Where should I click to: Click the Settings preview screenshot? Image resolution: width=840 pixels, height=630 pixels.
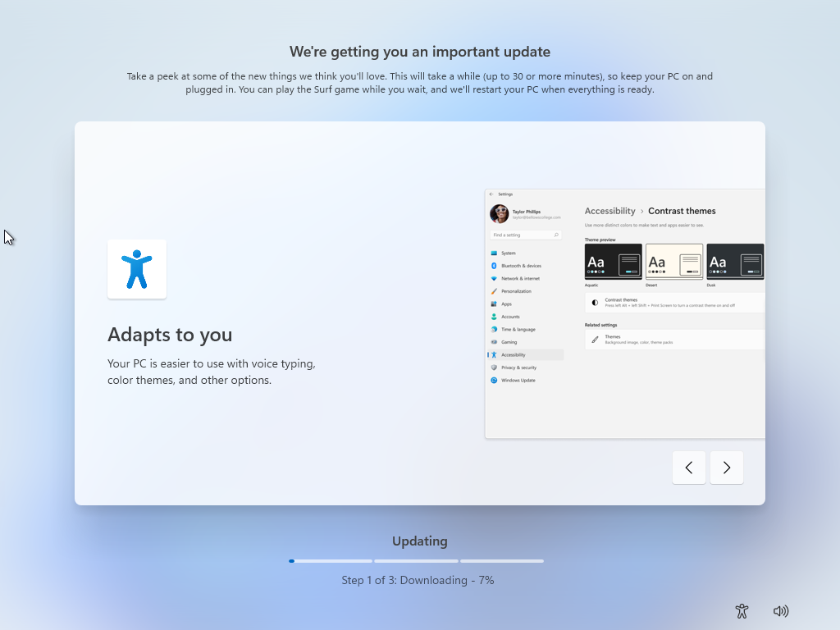point(624,313)
